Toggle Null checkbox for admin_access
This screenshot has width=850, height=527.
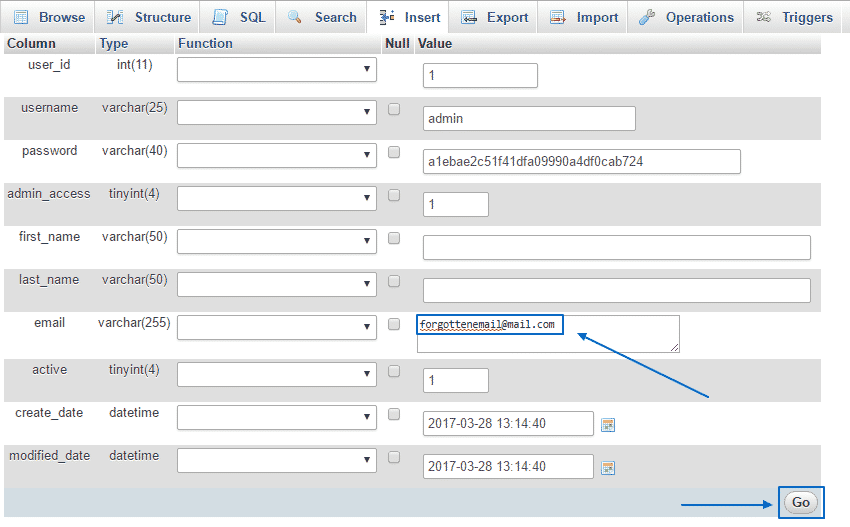pos(394,195)
